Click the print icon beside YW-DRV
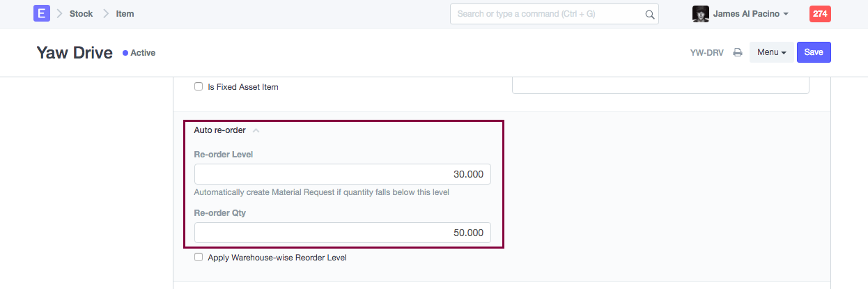 point(738,52)
